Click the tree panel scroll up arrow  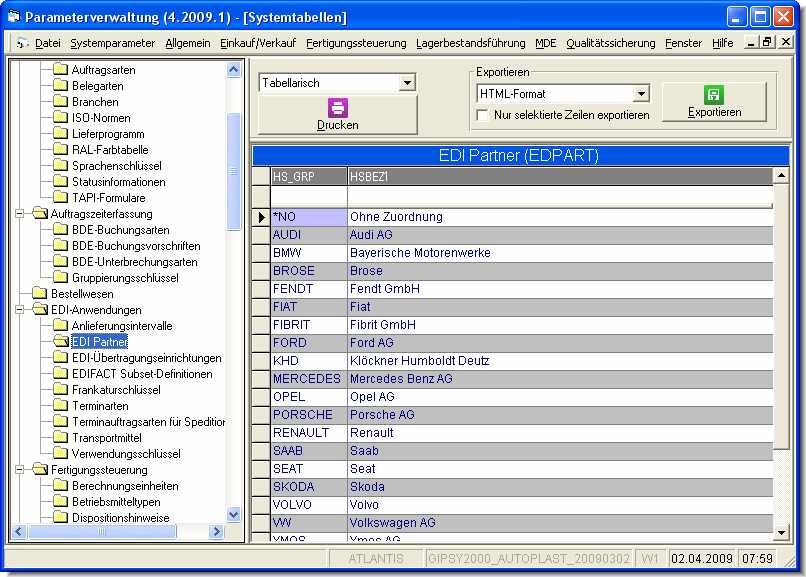tap(233, 69)
